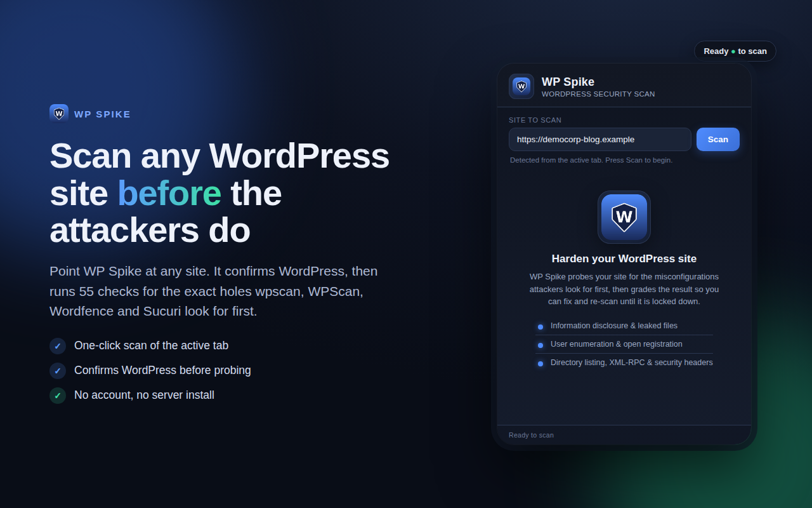Click the WORDPRESS SECURITY SCAN subtitle

598,94
